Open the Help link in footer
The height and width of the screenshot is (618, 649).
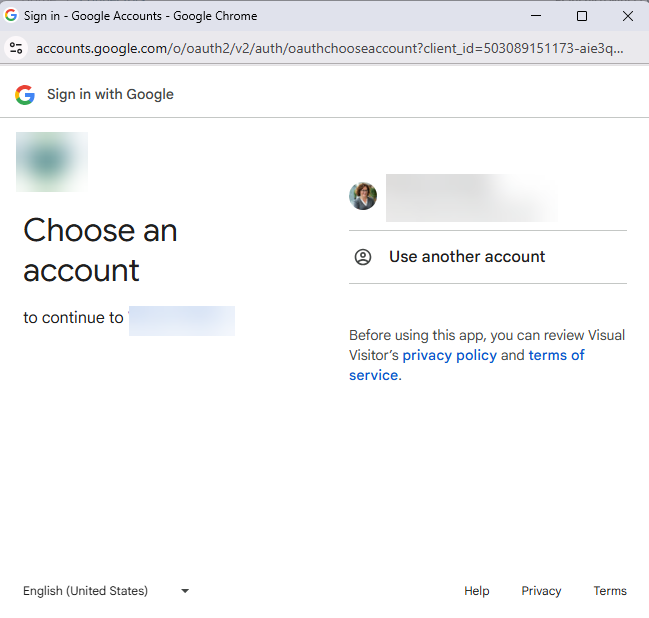[x=477, y=591]
